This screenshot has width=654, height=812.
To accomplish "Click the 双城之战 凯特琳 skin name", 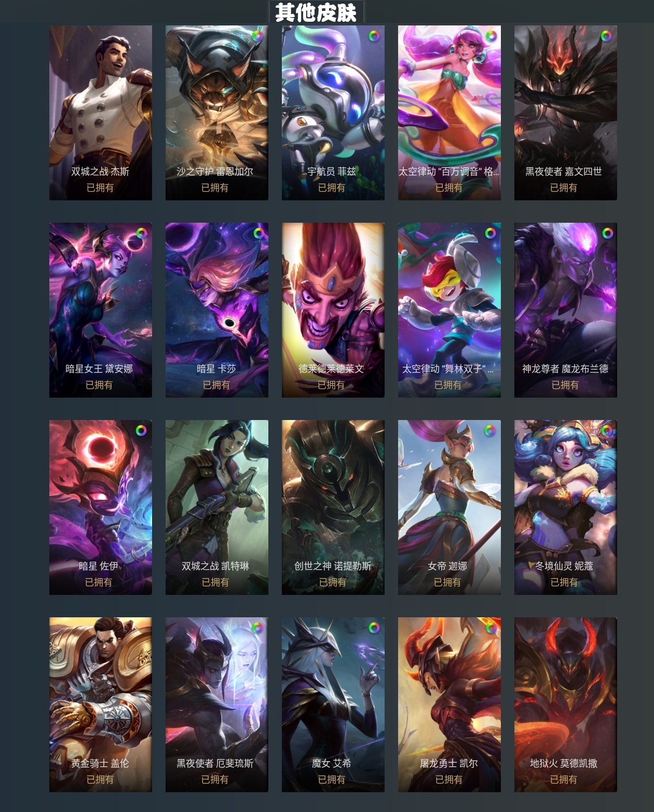I will [x=215, y=566].
